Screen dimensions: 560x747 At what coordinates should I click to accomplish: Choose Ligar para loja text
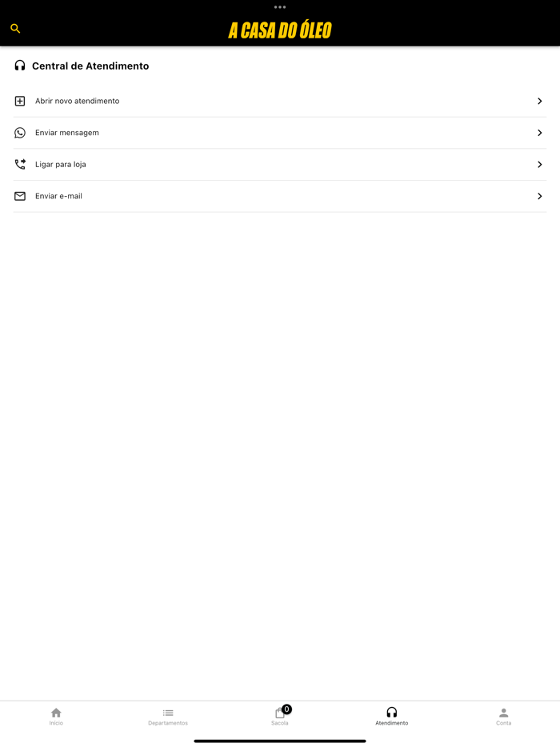61,165
